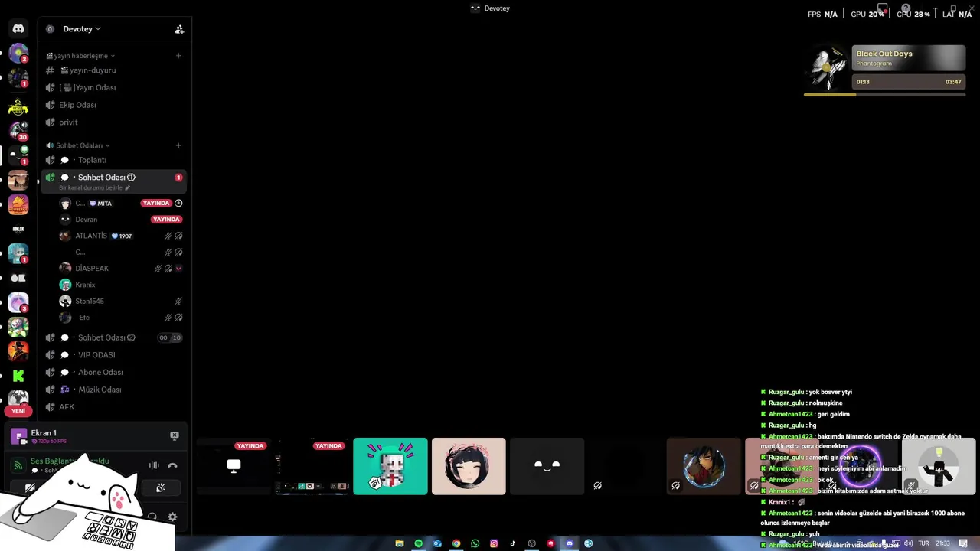The image size is (980, 551).
Task: Open Ston1545 user in voice list
Action: [122, 301]
